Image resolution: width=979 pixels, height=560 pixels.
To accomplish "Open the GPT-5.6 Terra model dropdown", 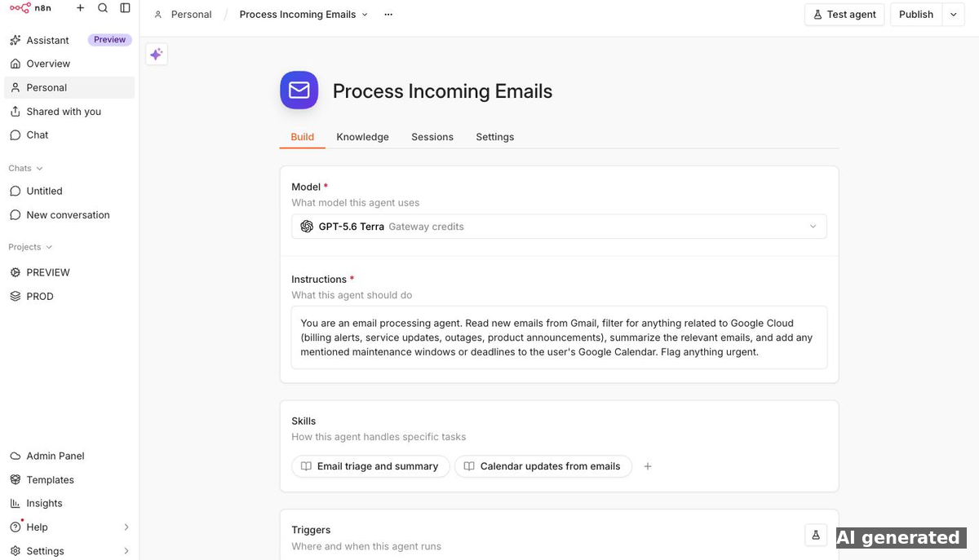I will [x=559, y=227].
